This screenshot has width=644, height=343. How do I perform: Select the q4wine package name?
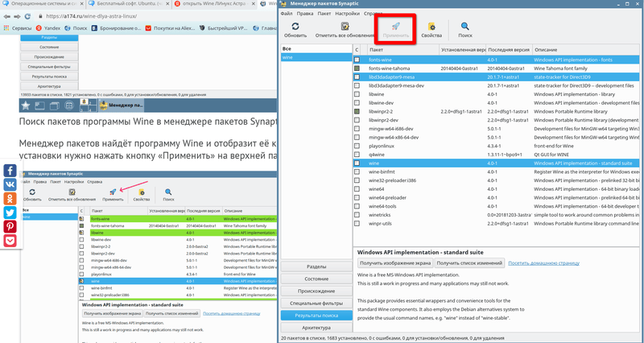click(376, 155)
